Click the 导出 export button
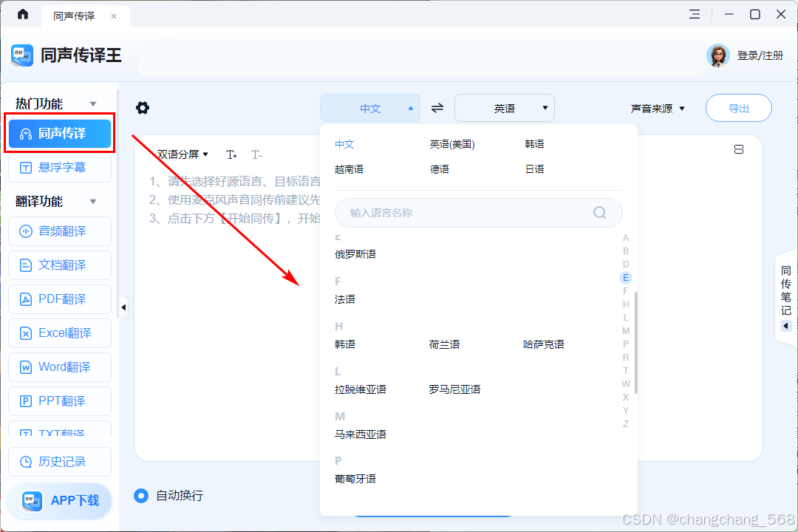The width and height of the screenshot is (798, 532). 738,108
